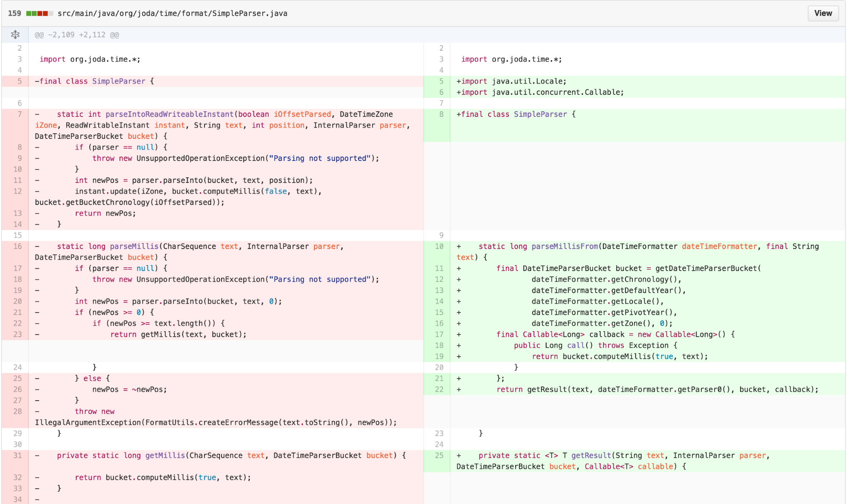Click added line 'dateTimeFormatter.getZone(), 0);'
Image resolution: width=847 pixels, height=504 pixels.
pos(648,324)
